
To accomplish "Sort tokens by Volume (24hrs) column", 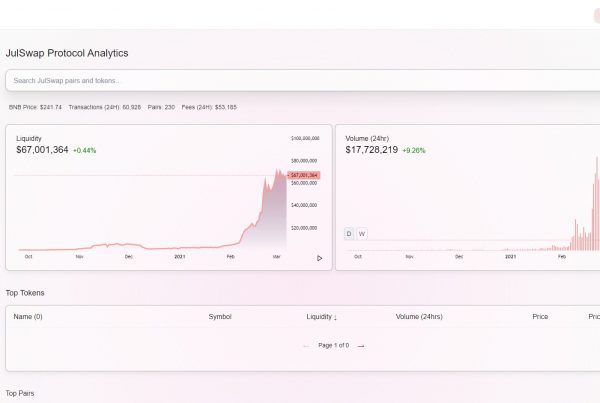I will tap(419, 317).
